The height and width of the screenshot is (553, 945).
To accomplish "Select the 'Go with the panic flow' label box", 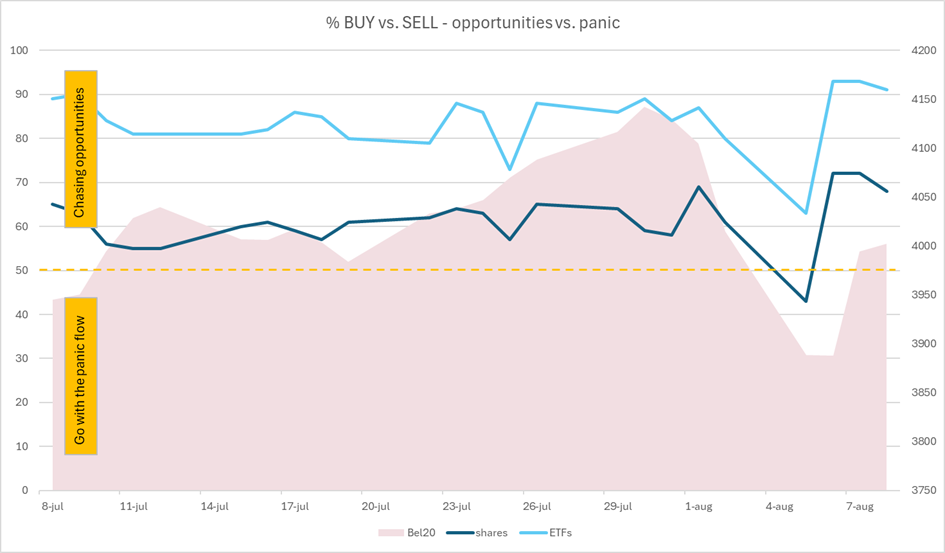I will click(81, 376).
